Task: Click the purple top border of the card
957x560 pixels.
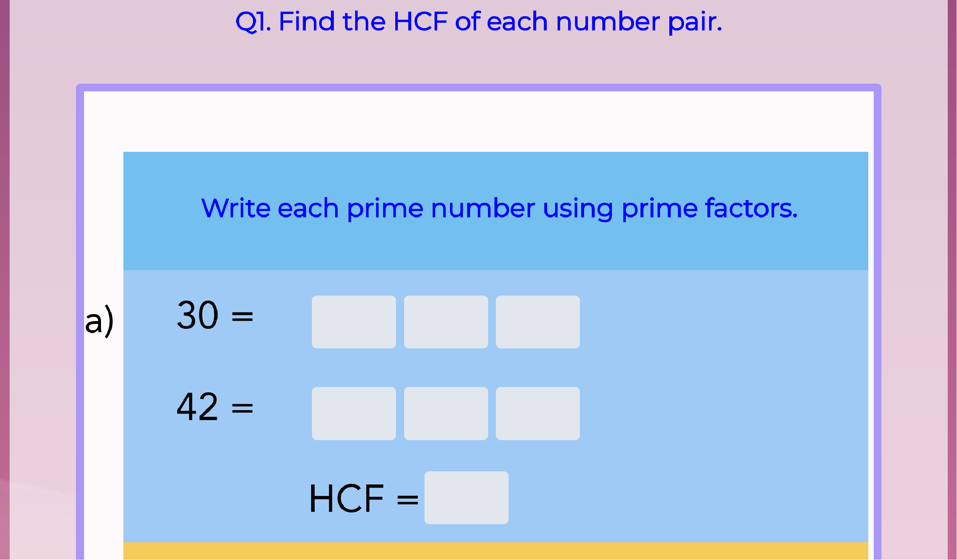Action: coord(478,87)
